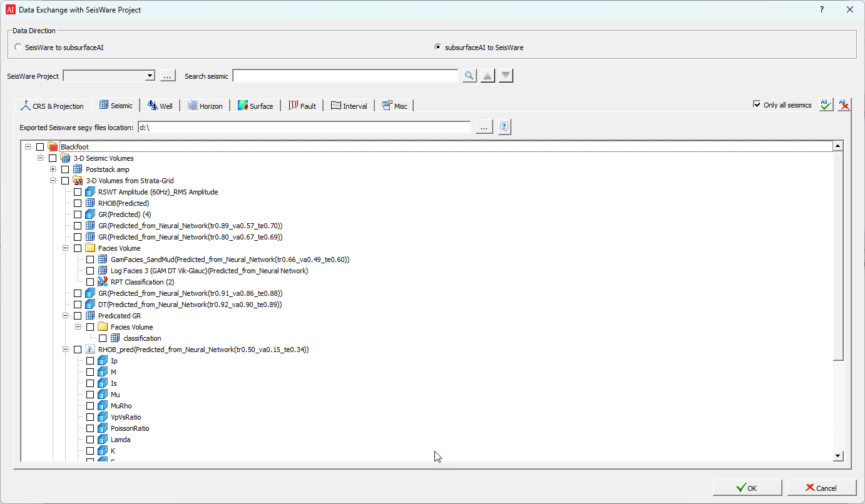Click the tree vertical scrollbar thumb
Image resolution: width=865 pixels, height=504 pixels.
click(838, 255)
